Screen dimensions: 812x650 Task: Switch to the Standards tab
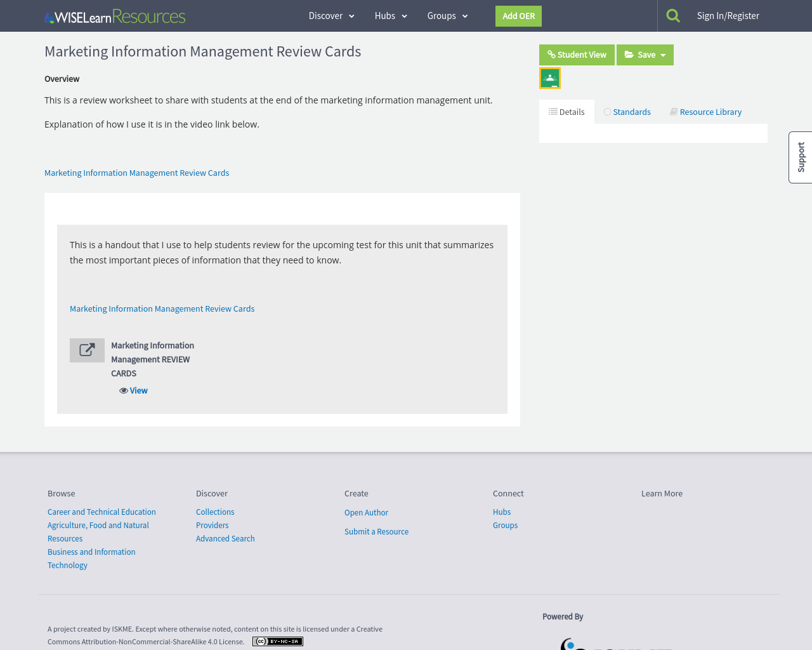(x=632, y=110)
